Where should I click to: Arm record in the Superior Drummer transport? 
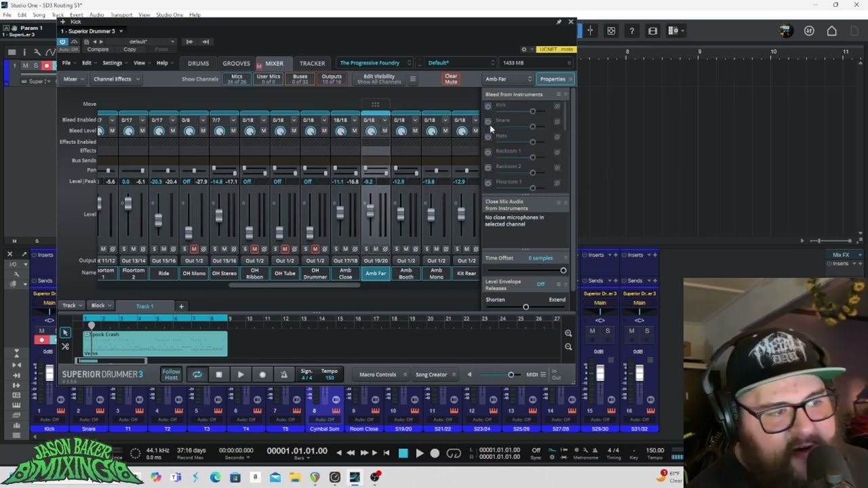tap(262, 374)
